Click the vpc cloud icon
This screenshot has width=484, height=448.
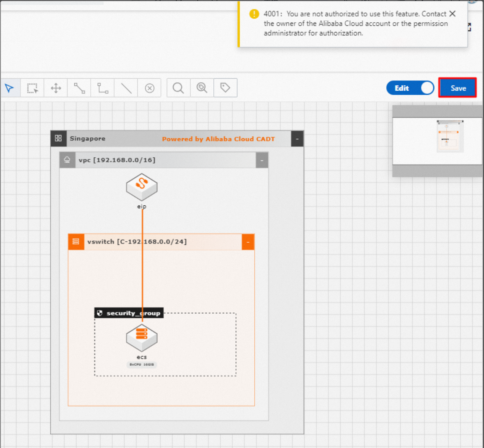tap(67, 160)
